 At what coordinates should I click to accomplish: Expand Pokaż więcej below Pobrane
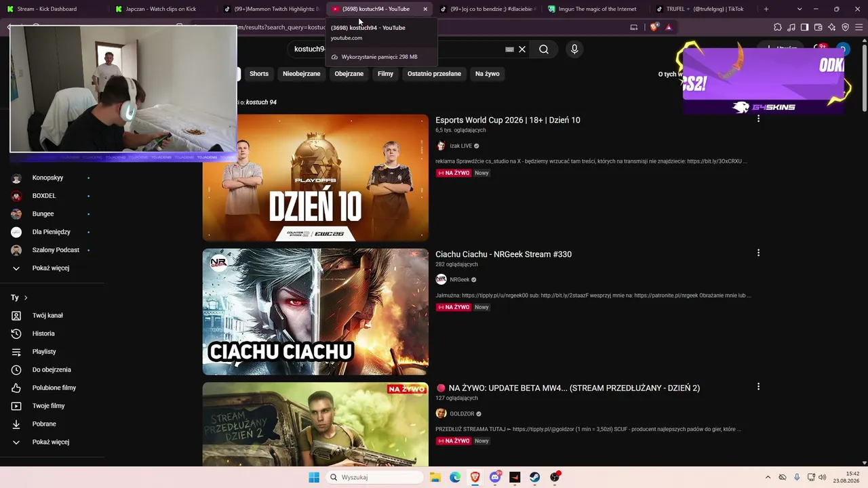pyautogui.click(x=52, y=442)
